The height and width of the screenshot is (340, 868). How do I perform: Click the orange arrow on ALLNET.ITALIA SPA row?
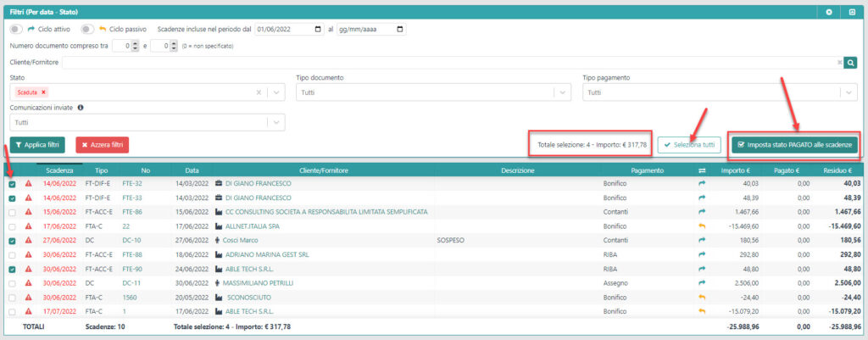(x=701, y=226)
